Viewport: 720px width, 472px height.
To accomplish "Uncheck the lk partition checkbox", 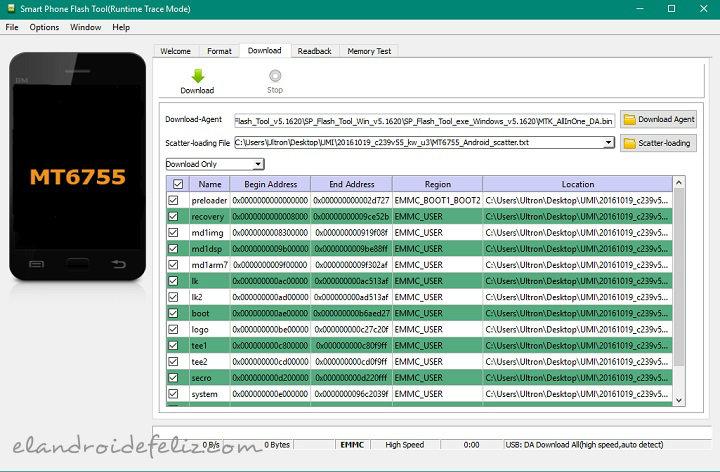I will pos(173,281).
